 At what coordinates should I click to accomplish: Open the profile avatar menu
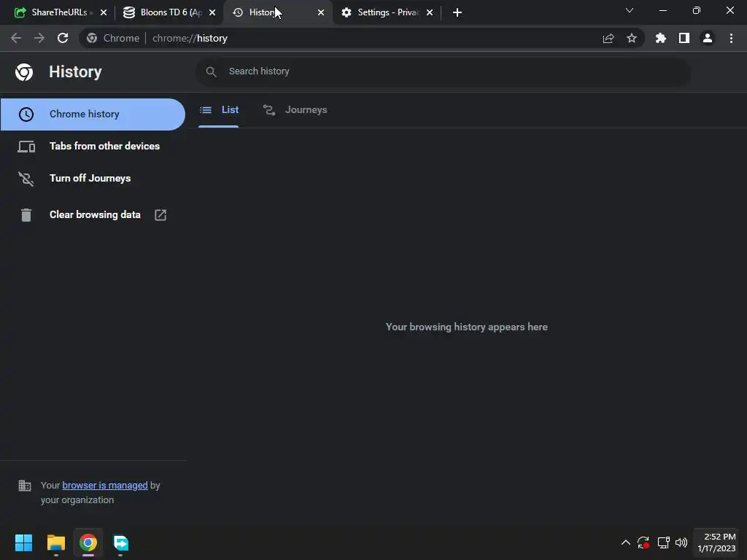708,38
